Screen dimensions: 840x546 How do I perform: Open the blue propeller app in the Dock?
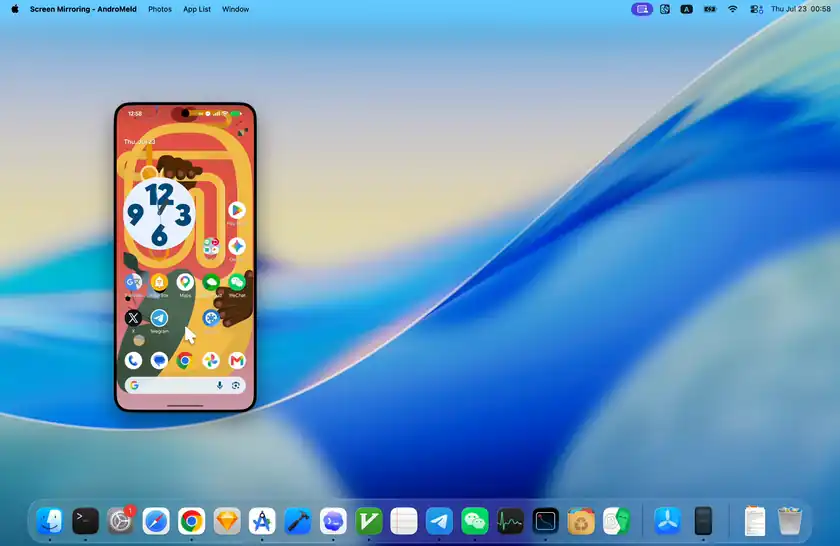(x=668, y=521)
